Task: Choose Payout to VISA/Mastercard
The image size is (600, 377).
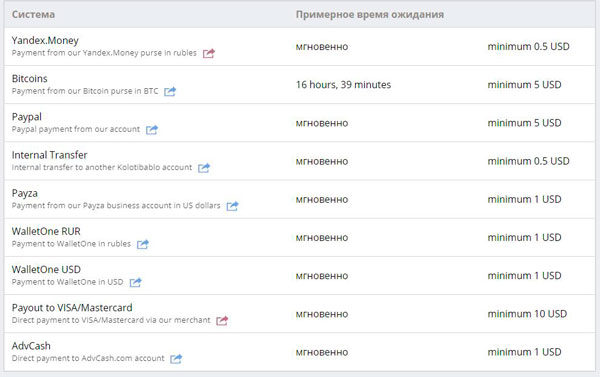Action: coord(72,308)
